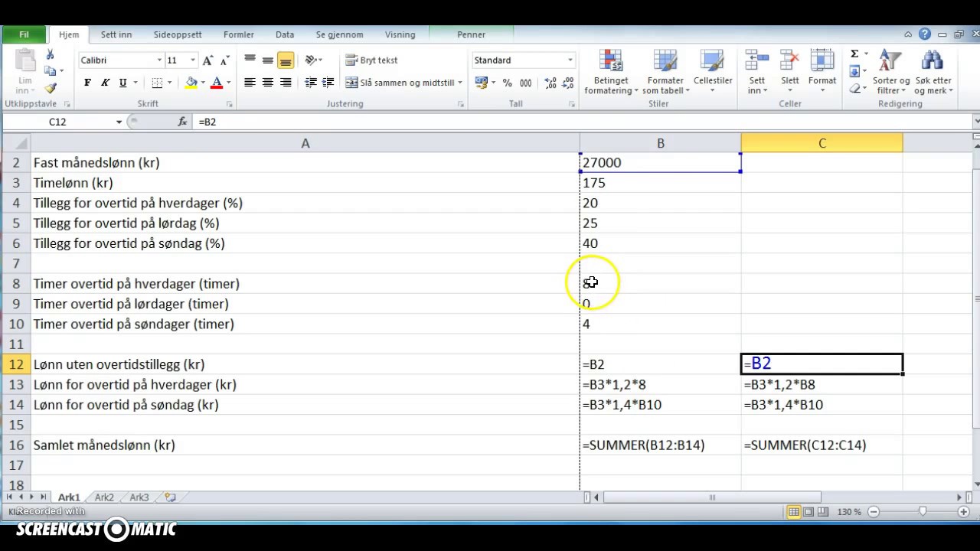Switch to the Sett inn tab
This screenshot has width=980, height=551.
116,34
